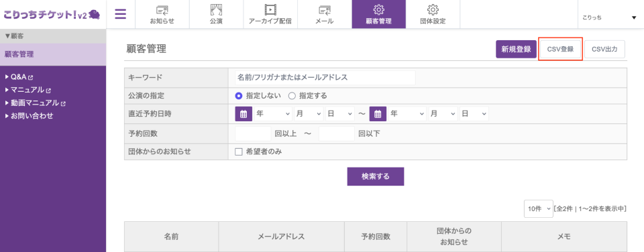
Task: Open the 10件 per-page dropdown
Action: [x=539, y=209]
